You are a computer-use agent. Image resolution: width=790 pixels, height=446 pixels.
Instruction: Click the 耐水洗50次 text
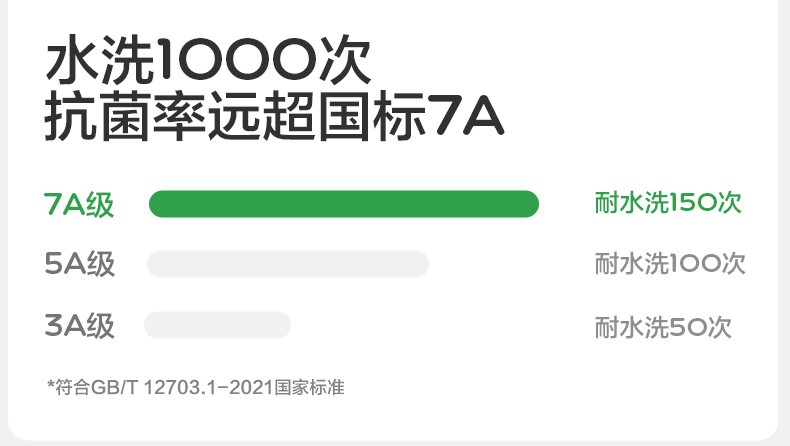[662, 327]
